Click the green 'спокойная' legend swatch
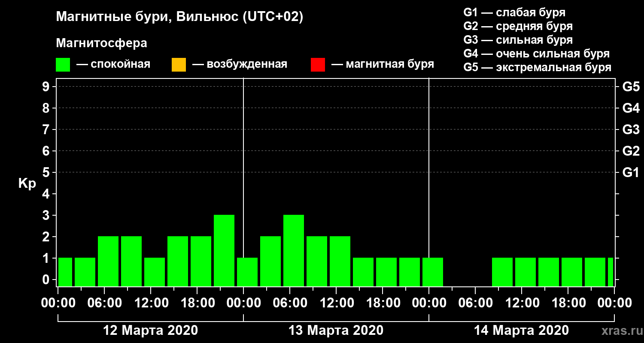Image resolution: width=644 pixels, height=343 pixels. [63, 65]
